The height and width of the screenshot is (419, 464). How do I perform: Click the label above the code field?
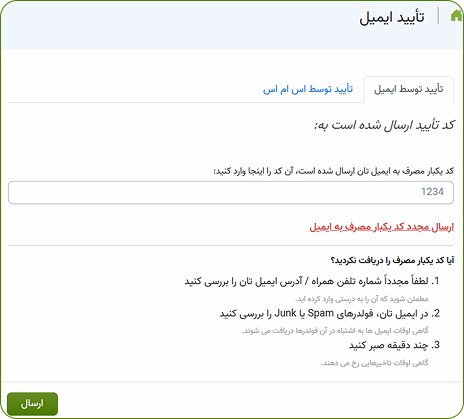click(x=333, y=171)
